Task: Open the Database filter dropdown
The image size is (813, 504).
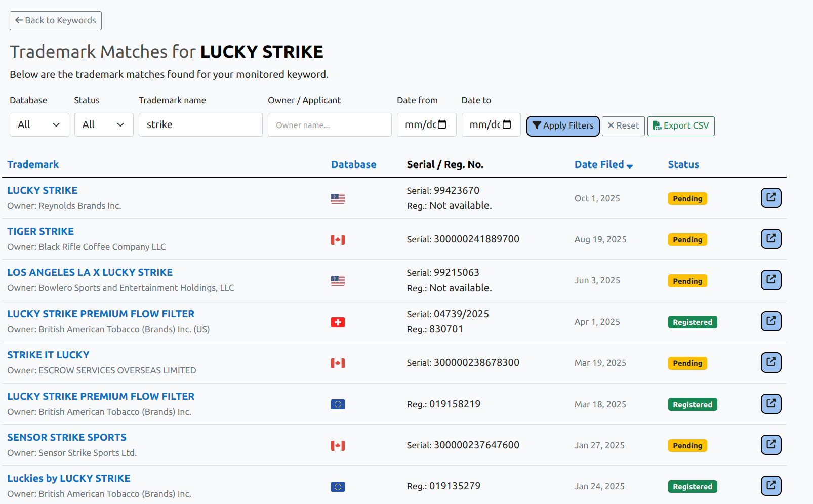Action: [39, 124]
